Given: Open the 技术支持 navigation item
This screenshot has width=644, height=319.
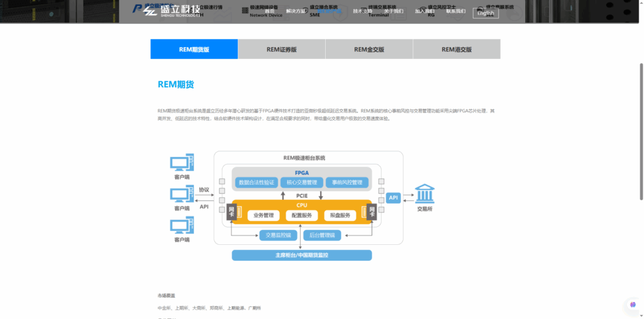Looking at the screenshot, I should [363, 11].
